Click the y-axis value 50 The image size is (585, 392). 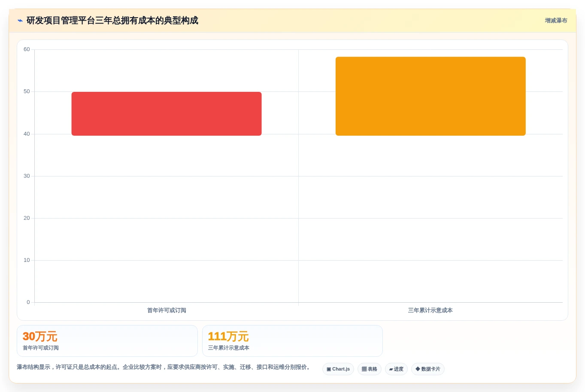click(x=27, y=91)
